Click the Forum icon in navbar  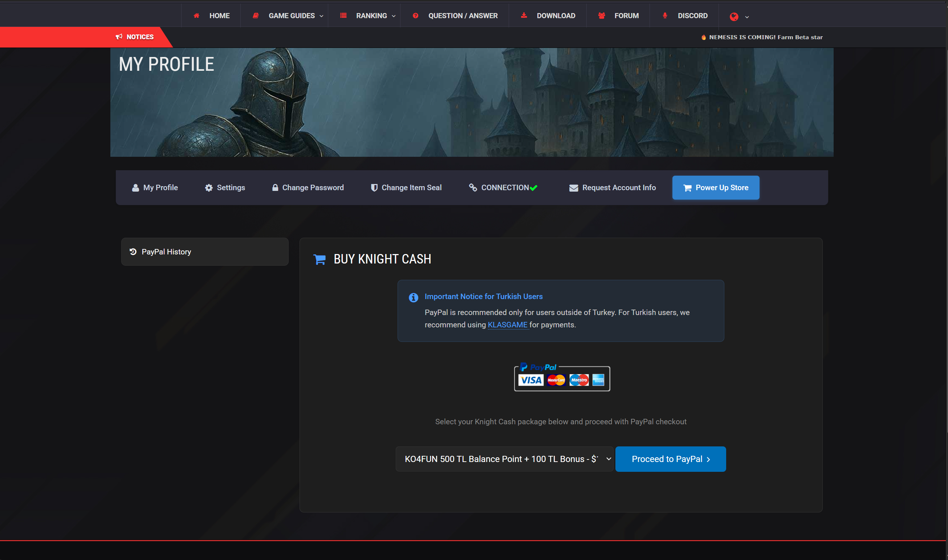[x=602, y=16]
